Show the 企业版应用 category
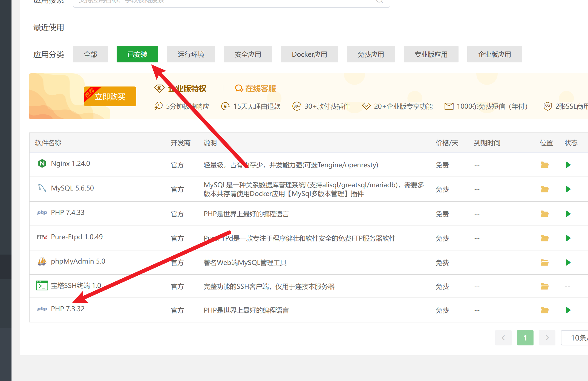The image size is (588, 381). (x=495, y=54)
